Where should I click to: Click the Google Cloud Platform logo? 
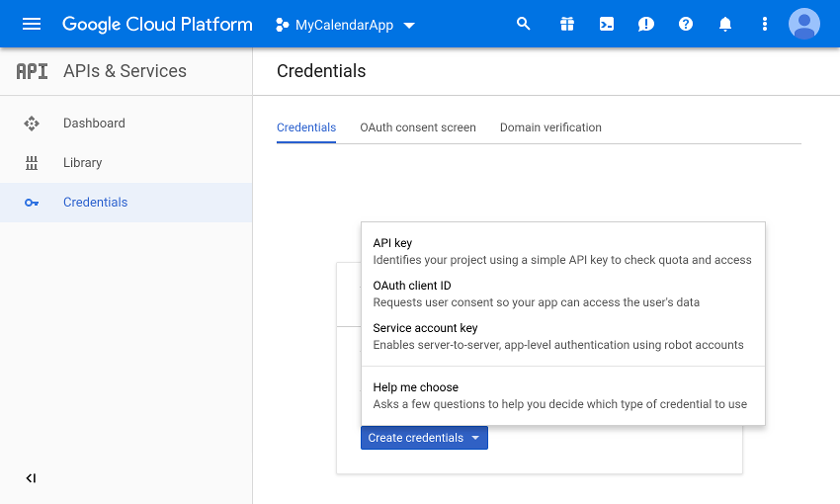tap(157, 24)
